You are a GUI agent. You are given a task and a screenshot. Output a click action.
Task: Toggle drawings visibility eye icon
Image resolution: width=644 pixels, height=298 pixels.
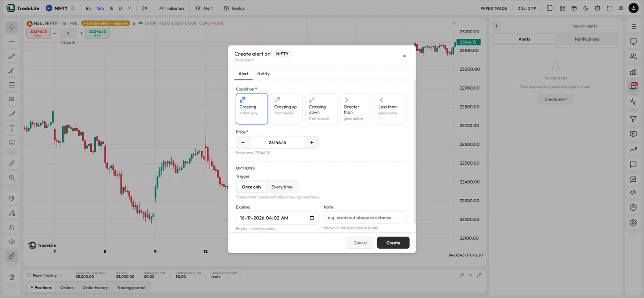[12, 242]
